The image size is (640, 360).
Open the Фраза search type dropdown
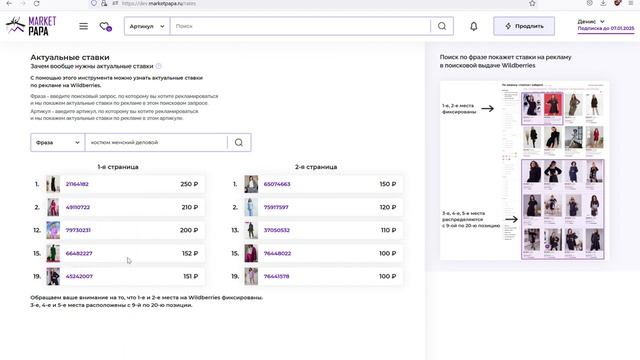pyautogui.click(x=58, y=142)
